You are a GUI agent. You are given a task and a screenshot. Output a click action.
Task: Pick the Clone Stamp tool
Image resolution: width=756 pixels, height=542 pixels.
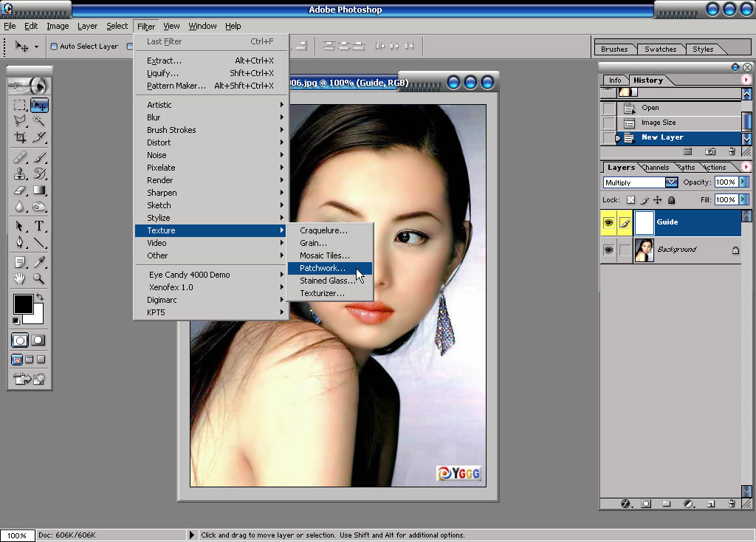(x=20, y=174)
